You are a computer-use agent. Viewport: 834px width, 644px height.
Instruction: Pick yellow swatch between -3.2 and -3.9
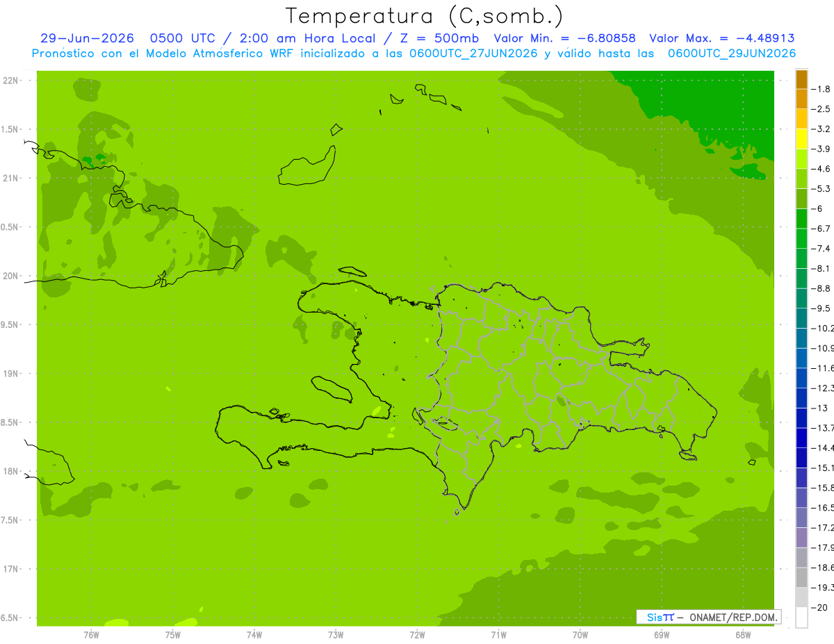(801, 139)
